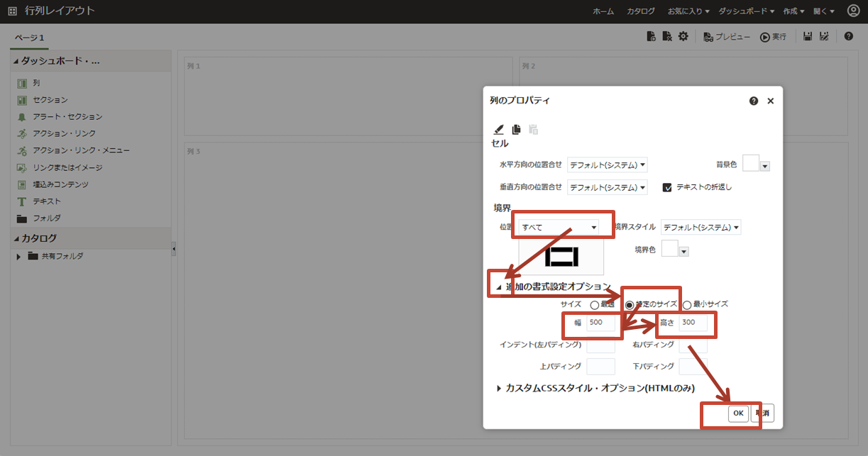Click the 取消 cancel button

coord(763,413)
